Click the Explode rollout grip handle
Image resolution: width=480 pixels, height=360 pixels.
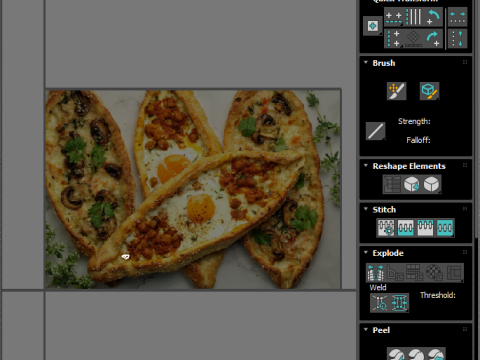point(465,252)
